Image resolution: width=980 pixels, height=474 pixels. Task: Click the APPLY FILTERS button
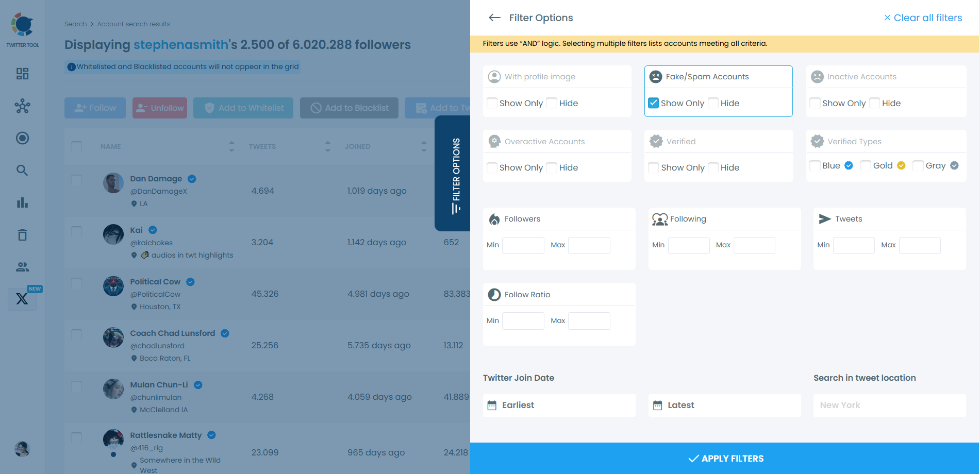[725, 459]
